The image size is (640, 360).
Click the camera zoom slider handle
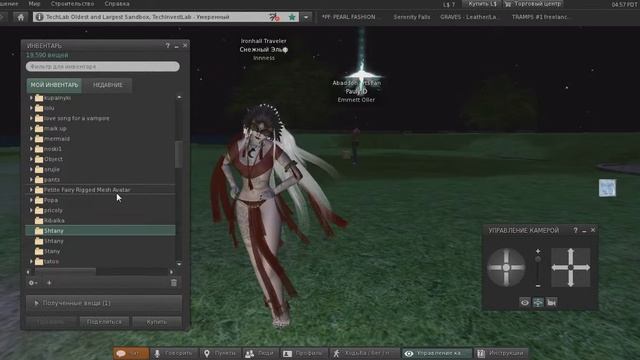coord(538,259)
